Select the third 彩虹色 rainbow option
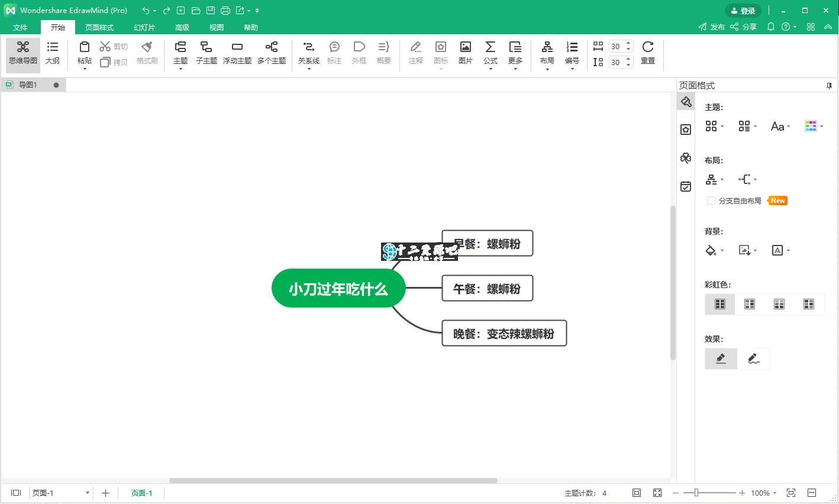The image size is (839, 504). 779,304
